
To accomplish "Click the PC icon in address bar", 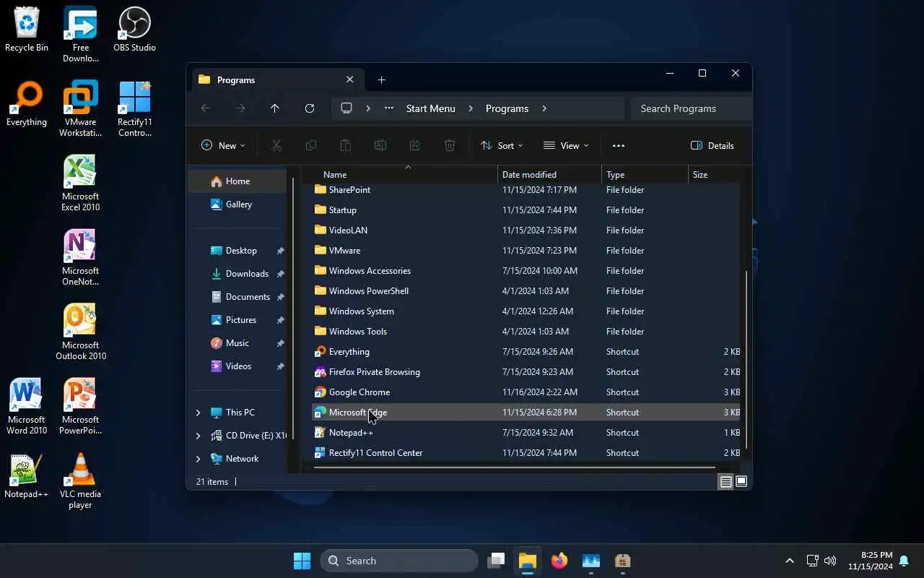I will [x=346, y=108].
